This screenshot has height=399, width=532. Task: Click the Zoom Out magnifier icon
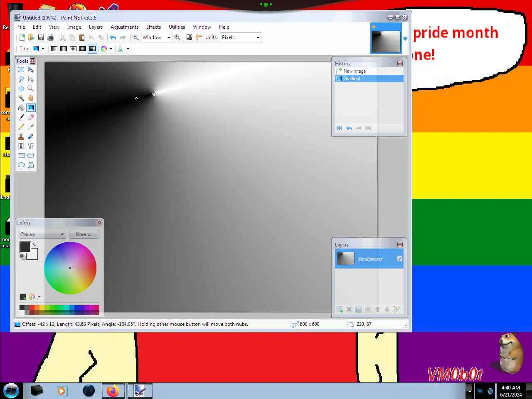pos(135,37)
